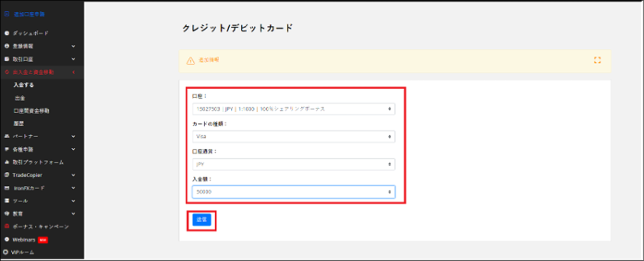Open 履歴 in the sidebar submenu
This screenshot has width=644, height=261.
coord(20,123)
